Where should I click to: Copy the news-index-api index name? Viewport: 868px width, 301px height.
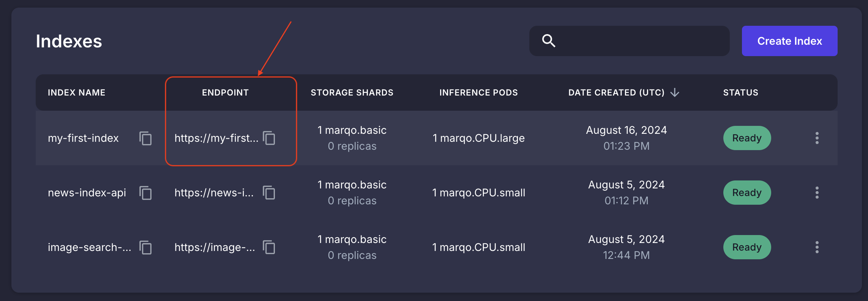(145, 193)
